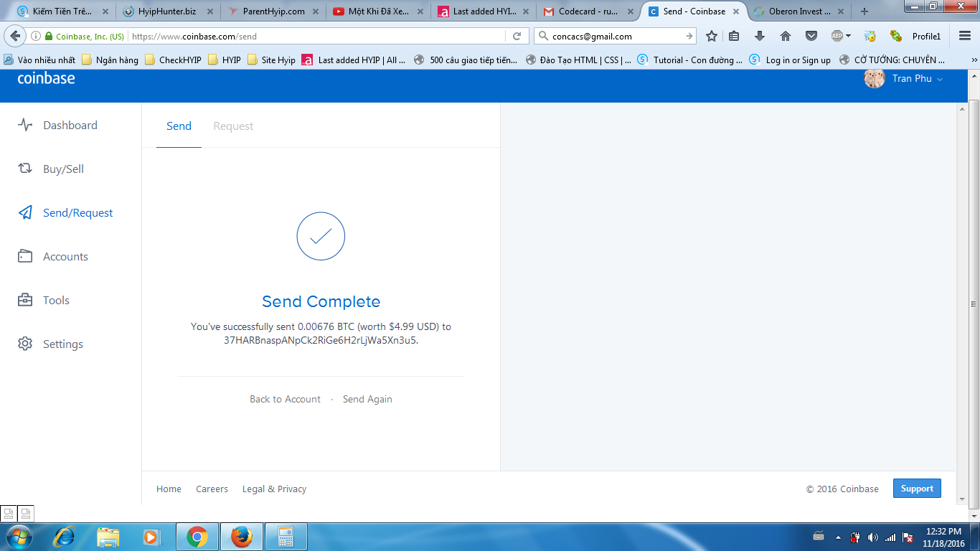Click the Profile1 toolbar label

(x=926, y=36)
